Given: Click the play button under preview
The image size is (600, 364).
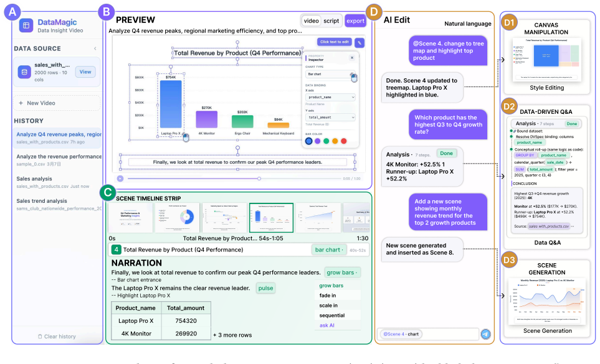Looking at the screenshot, I should coord(120,179).
